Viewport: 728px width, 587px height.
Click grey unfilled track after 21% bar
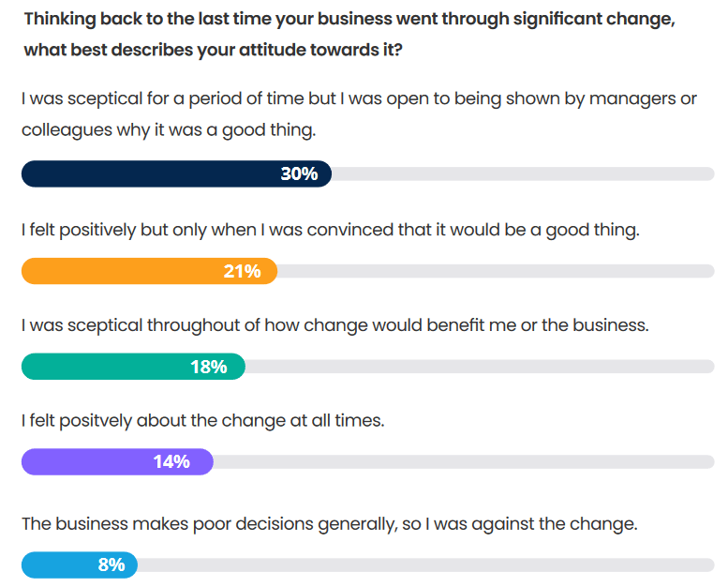pos(495,271)
